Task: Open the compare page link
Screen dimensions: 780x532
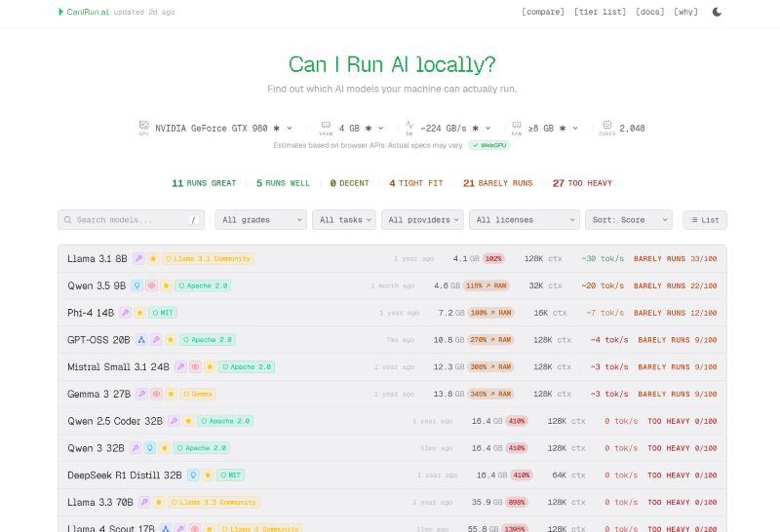Action: 543,12
